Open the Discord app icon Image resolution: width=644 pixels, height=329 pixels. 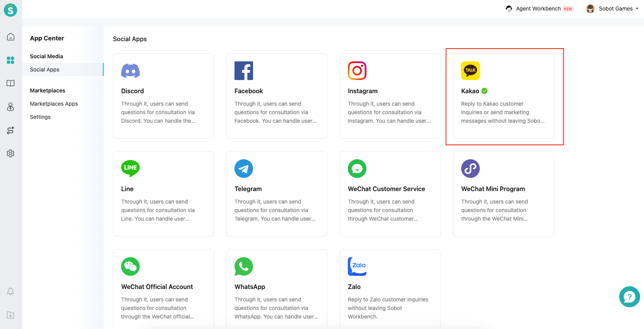pyautogui.click(x=130, y=71)
